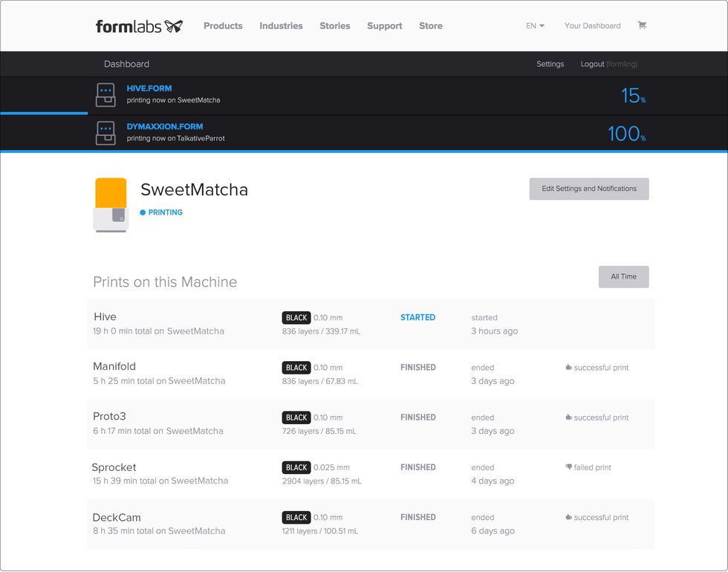Open the HIVE.FORM printer link
The width and height of the screenshot is (728, 572).
[x=149, y=88]
